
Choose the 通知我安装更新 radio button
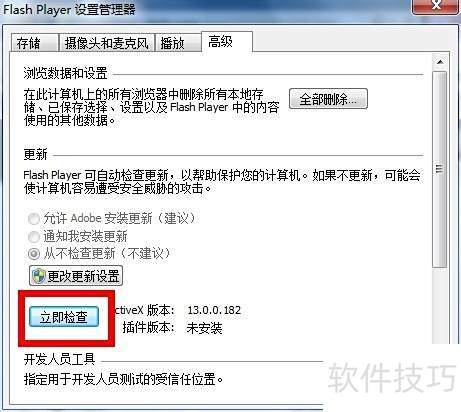34,237
